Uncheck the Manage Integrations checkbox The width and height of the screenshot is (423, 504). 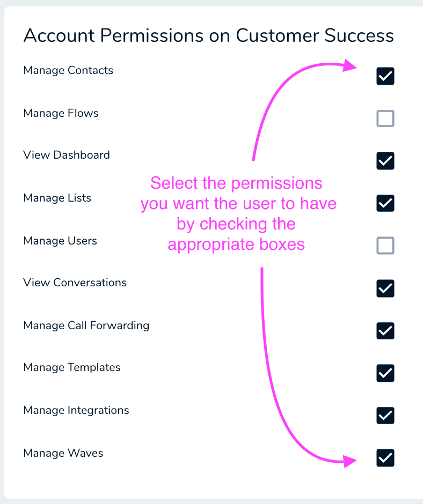coord(385,416)
